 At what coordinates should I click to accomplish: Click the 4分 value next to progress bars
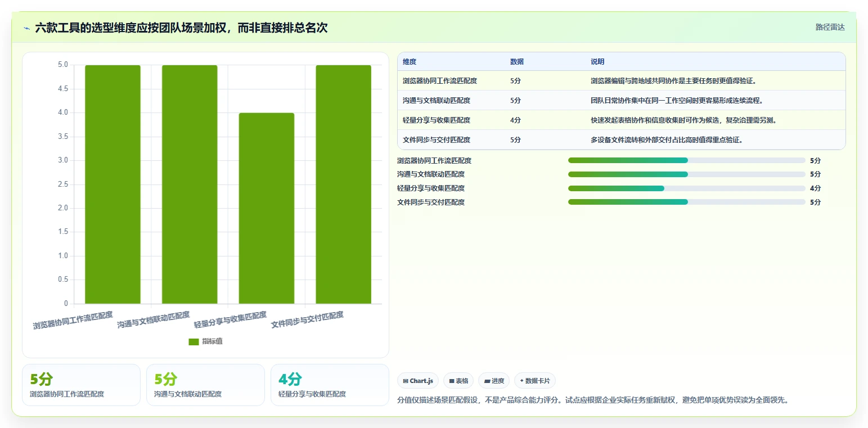(815, 188)
